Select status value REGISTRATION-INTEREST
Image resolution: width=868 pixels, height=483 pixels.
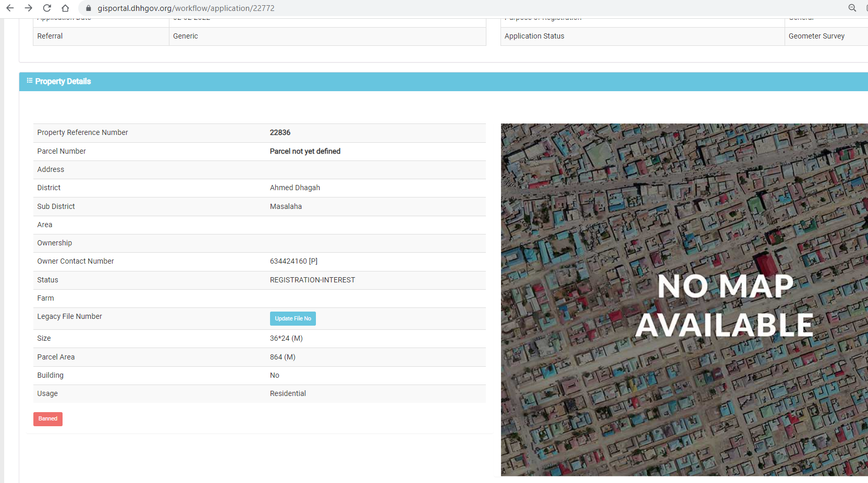click(312, 280)
